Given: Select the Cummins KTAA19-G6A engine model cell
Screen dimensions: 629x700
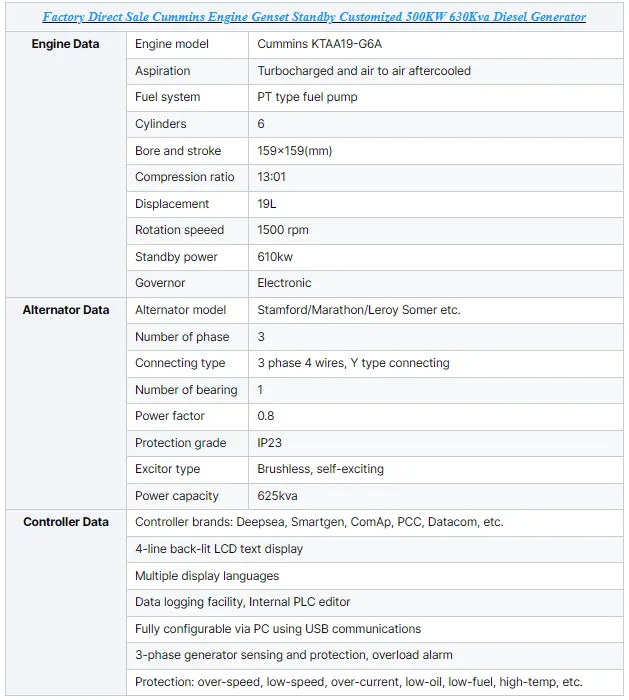Looking at the screenshot, I should click(436, 44).
